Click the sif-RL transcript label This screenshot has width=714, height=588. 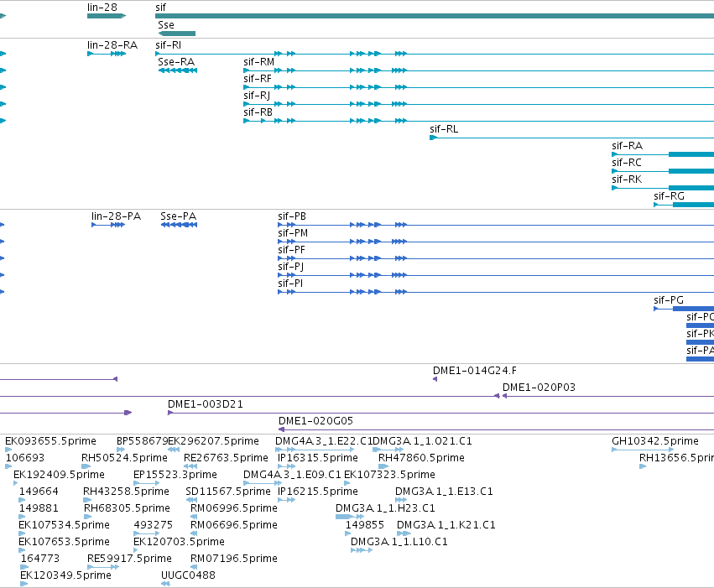(x=444, y=129)
